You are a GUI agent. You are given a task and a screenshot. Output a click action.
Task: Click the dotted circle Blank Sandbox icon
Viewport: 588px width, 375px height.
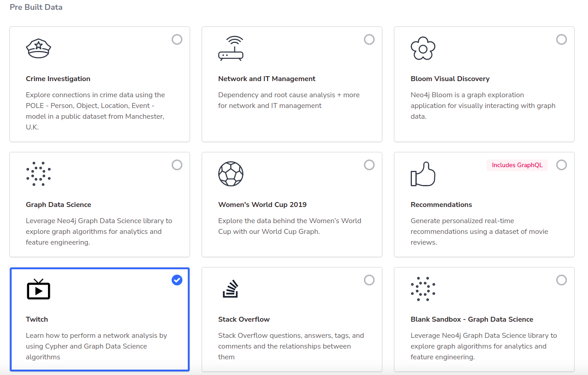pos(423,289)
